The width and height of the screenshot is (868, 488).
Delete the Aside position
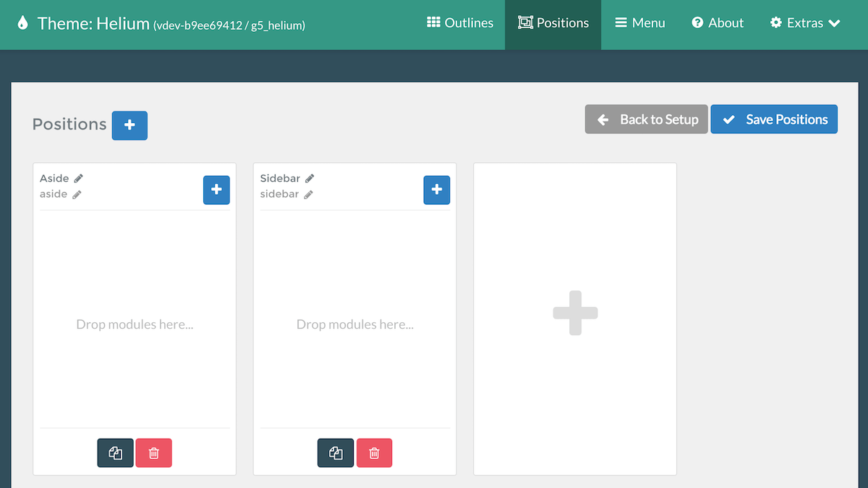tap(154, 453)
